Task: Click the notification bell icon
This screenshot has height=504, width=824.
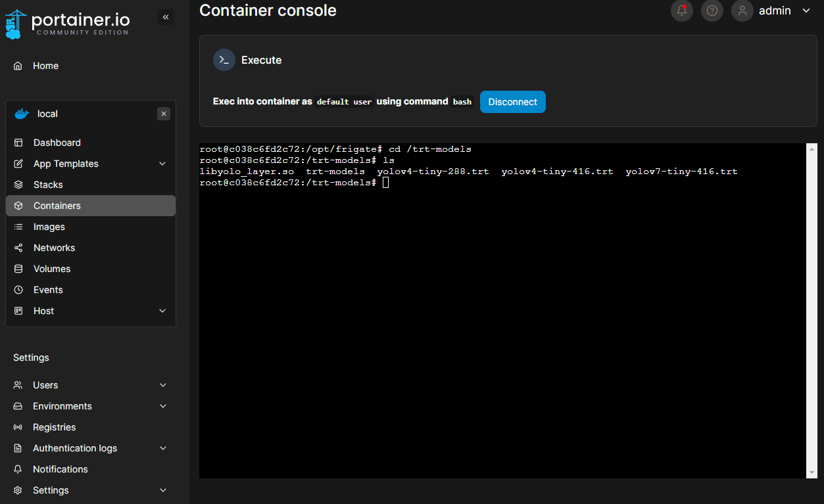Action: pyautogui.click(x=681, y=11)
